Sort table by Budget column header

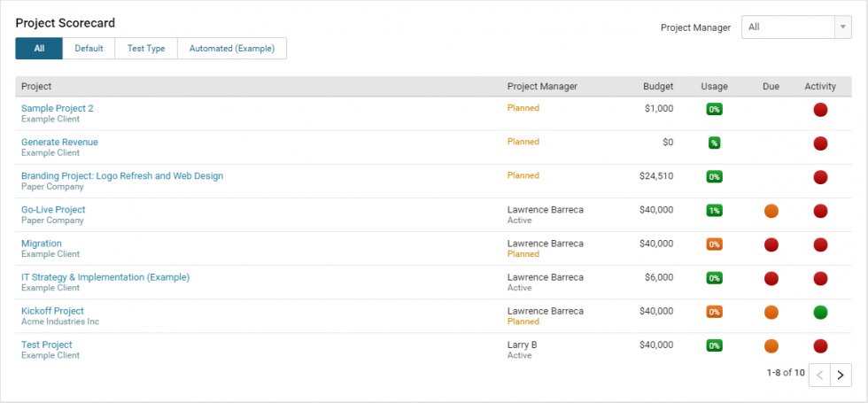click(658, 87)
